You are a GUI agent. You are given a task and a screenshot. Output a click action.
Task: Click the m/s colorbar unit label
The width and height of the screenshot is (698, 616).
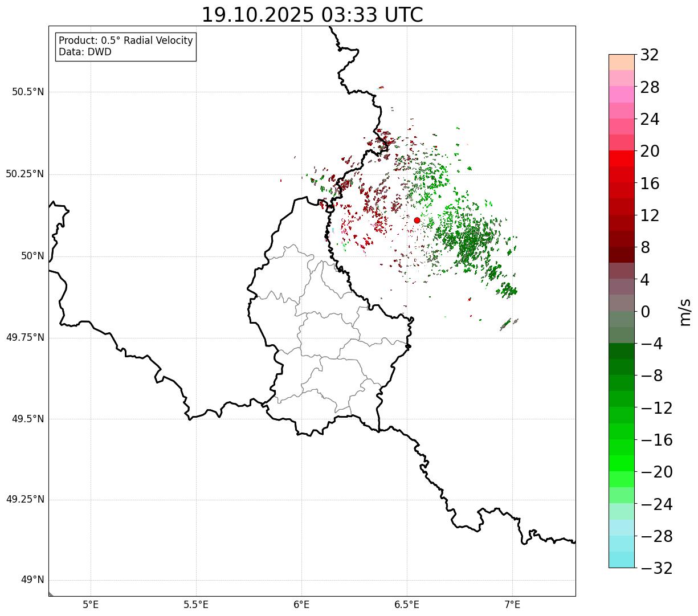tap(685, 312)
